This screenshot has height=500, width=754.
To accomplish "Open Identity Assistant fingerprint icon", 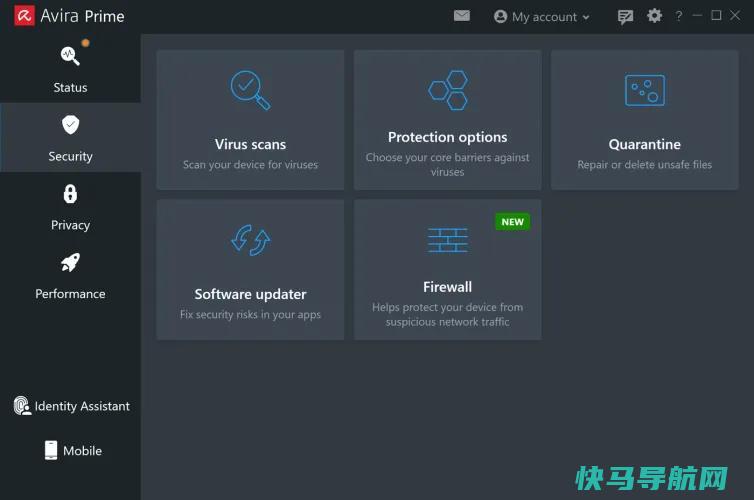I will pyautogui.click(x=22, y=405).
